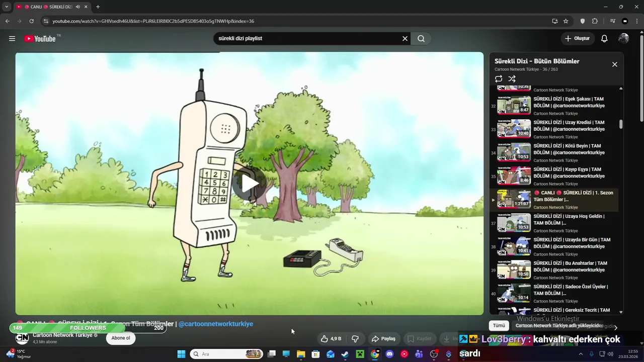Dislike the video
Image resolution: width=644 pixels, height=362 pixels.
(x=355, y=339)
